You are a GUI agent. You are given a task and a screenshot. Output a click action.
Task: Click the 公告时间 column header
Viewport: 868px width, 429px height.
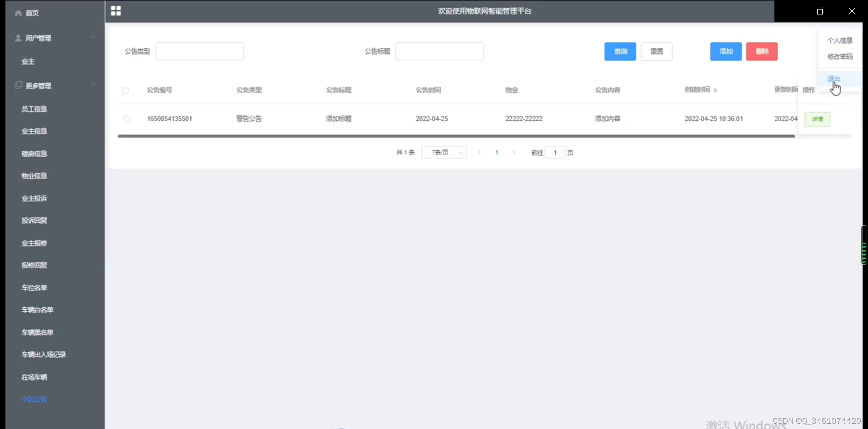[429, 90]
